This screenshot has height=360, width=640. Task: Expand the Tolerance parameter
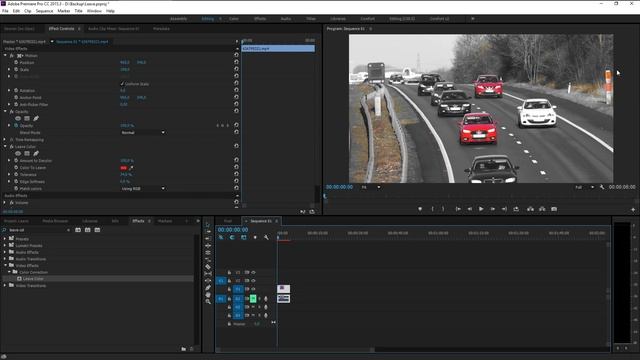point(9,175)
